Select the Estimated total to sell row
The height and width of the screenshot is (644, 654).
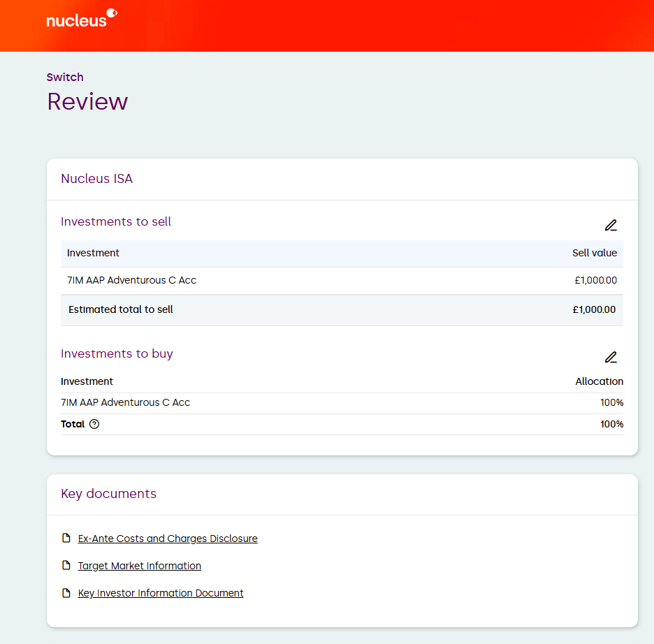tap(121, 309)
